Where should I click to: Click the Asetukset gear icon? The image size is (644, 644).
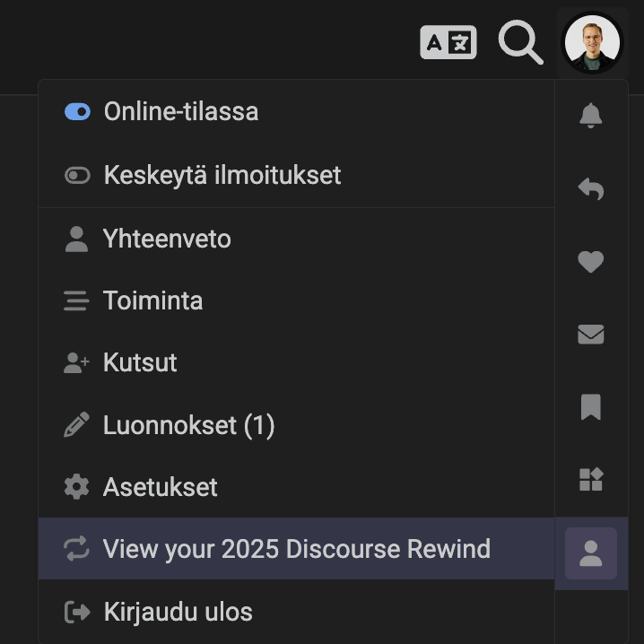coord(77,487)
